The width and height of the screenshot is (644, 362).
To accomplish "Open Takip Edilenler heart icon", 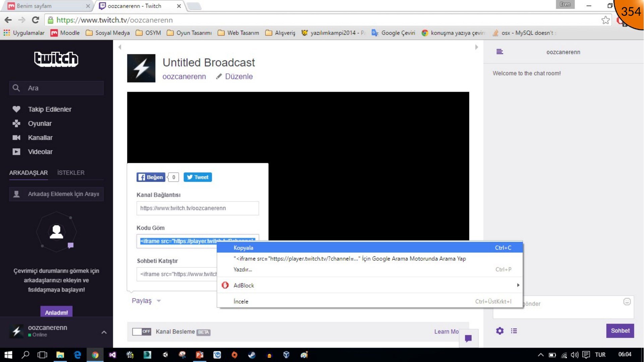I will [x=16, y=109].
